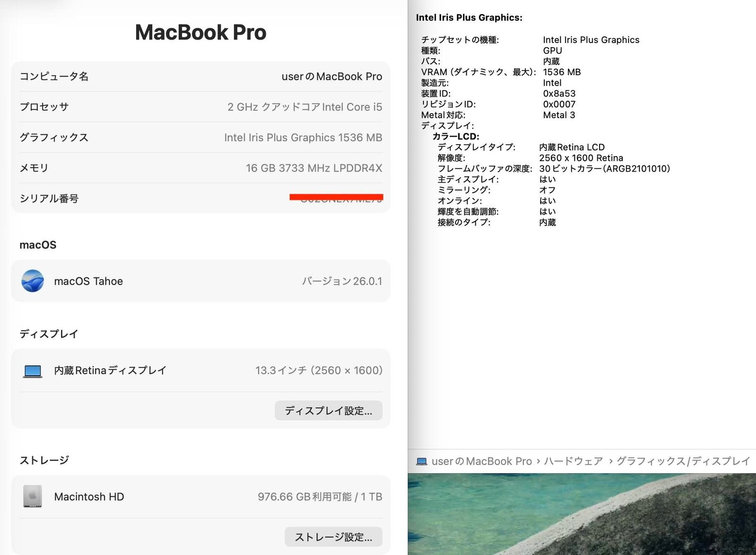
Task: Open ディスプレイ設定... button
Action: (328, 411)
